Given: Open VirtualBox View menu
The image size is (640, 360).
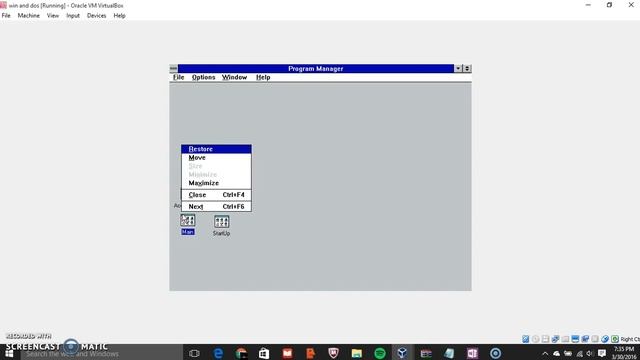Looking at the screenshot, I should (x=53, y=16).
